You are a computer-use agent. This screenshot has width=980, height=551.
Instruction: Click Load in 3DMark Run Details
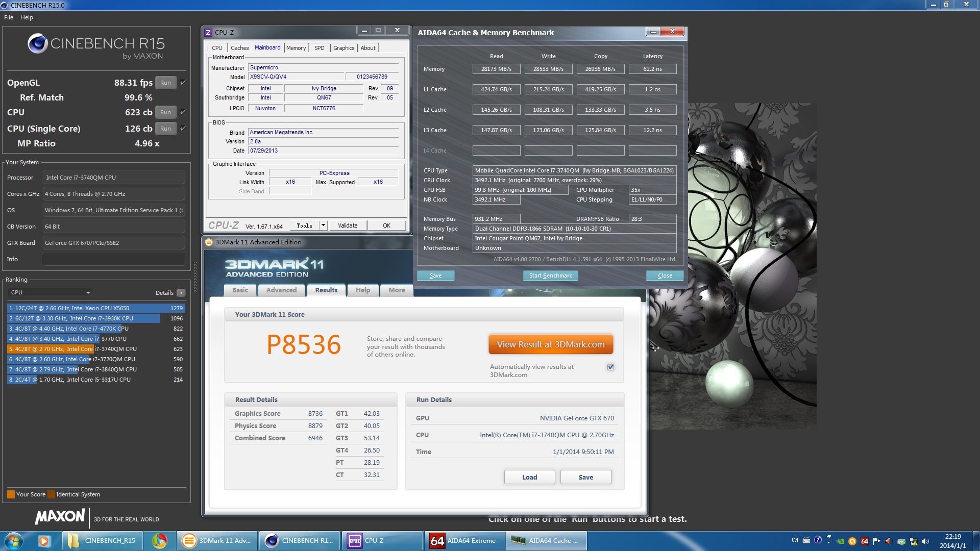pos(529,477)
